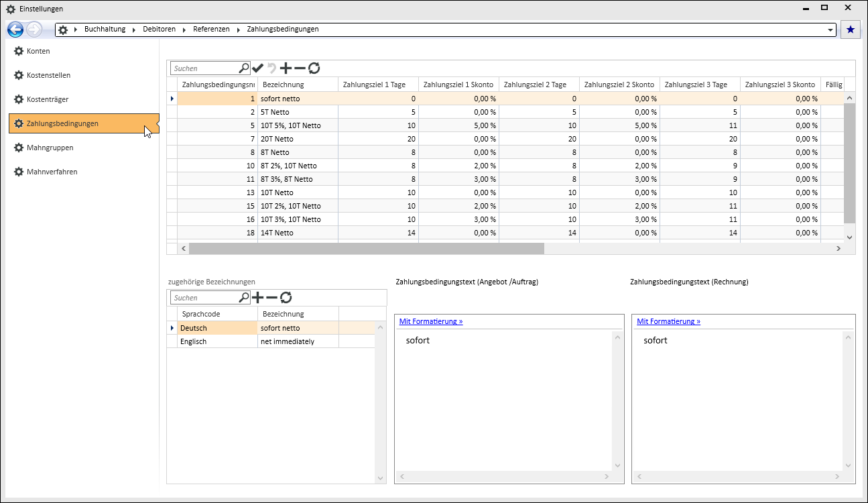
Task: Click the back navigation arrow button
Action: point(15,30)
